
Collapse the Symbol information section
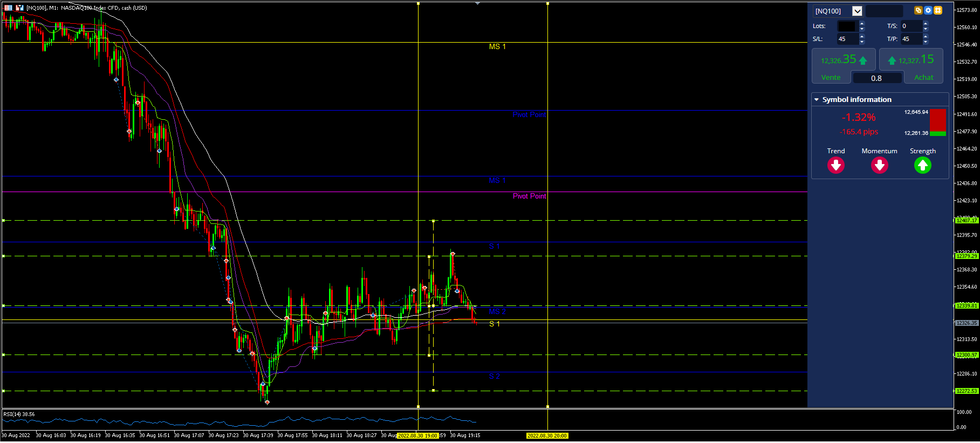pos(817,99)
